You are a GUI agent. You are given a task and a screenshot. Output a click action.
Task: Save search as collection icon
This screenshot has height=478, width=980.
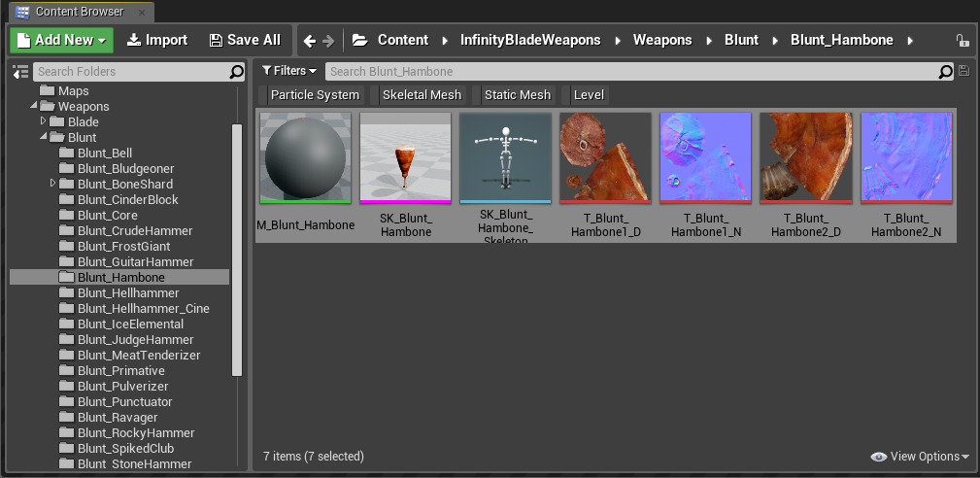[963, 71]
